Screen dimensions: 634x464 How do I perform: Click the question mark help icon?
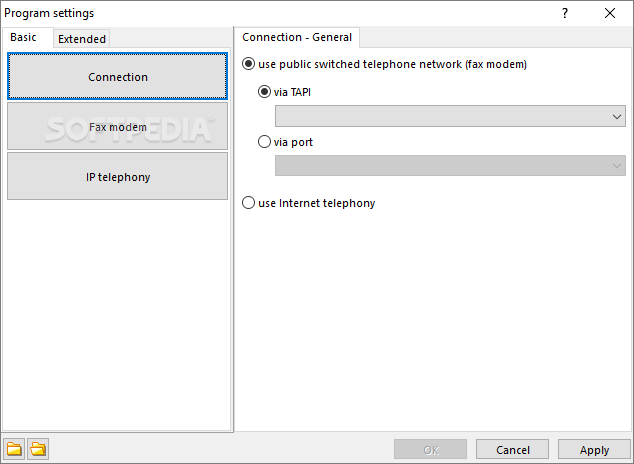[564, 13]
